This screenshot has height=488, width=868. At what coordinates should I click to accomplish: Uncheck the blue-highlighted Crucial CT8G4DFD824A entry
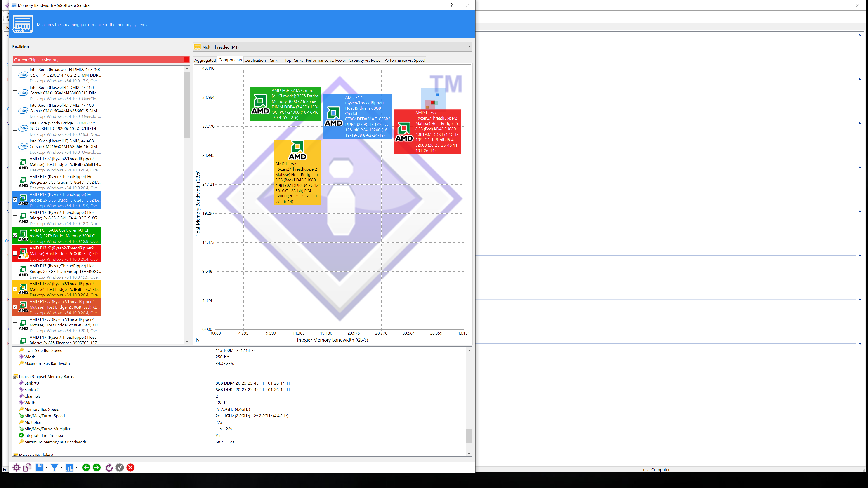tap(15, 200)
